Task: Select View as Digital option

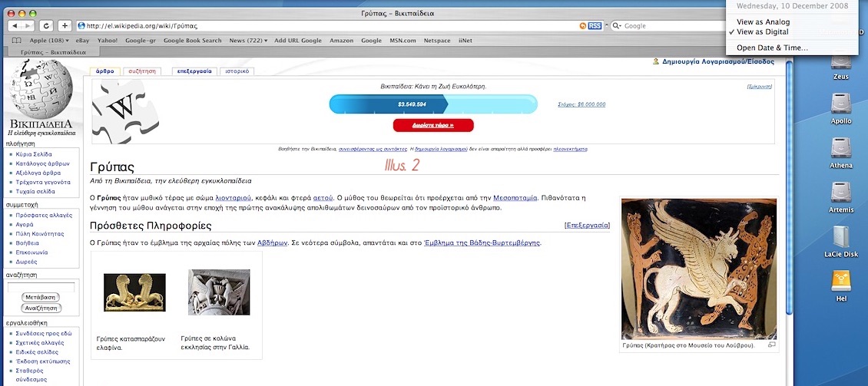Action: pyautogui.click(x=762, y=32)
